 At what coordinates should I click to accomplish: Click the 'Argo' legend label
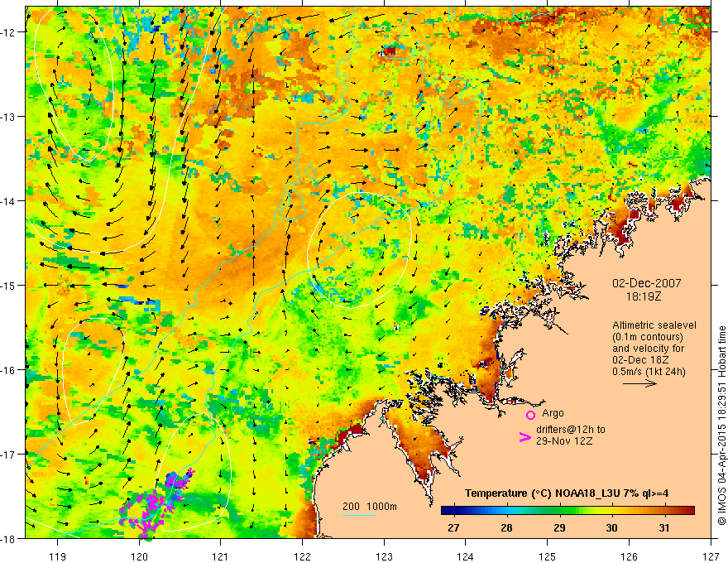point(553,413)
